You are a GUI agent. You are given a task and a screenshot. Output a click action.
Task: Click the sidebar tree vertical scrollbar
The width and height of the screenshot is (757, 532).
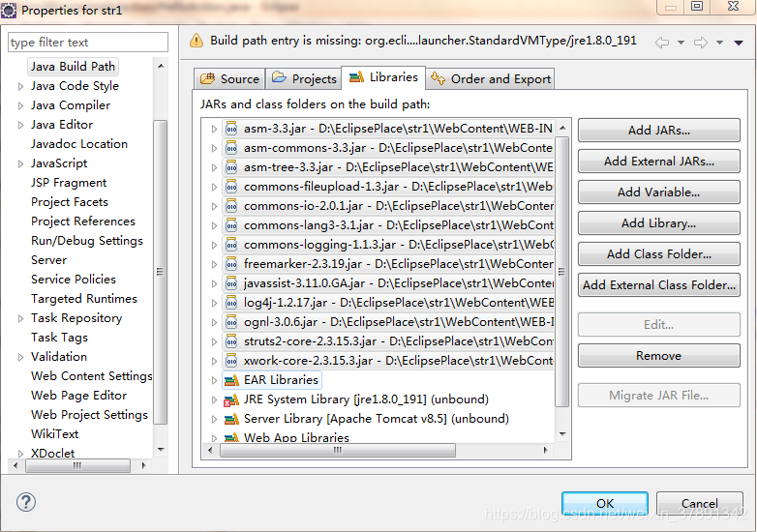(161, 272)
